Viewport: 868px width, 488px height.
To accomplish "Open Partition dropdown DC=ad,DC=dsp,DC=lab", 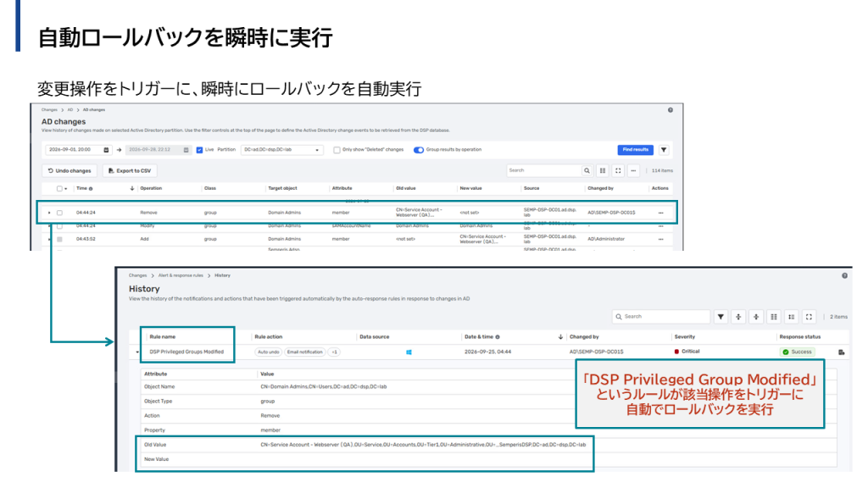I will click(x=281, y=150).
